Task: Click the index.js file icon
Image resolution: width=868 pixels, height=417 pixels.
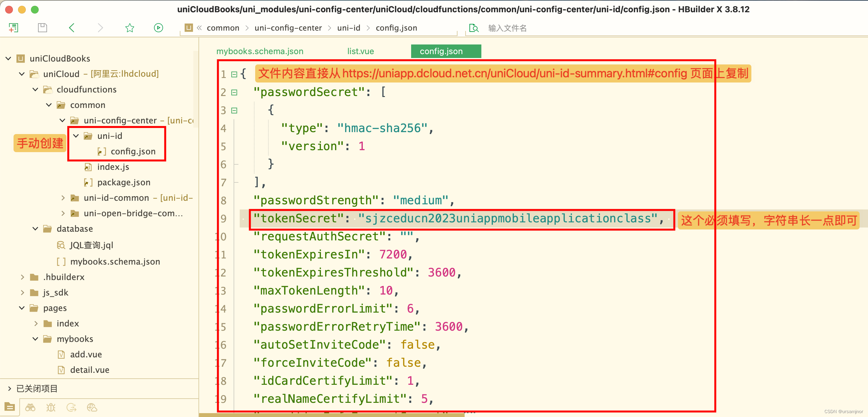Action: (x=88, y=167)
